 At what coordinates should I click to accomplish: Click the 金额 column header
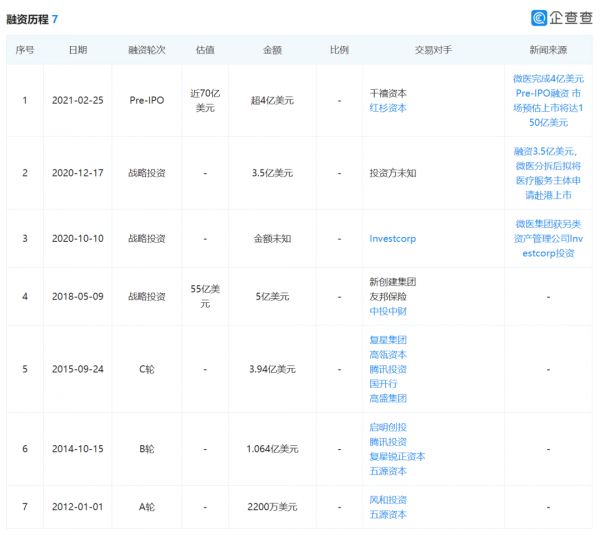[271, 49]
